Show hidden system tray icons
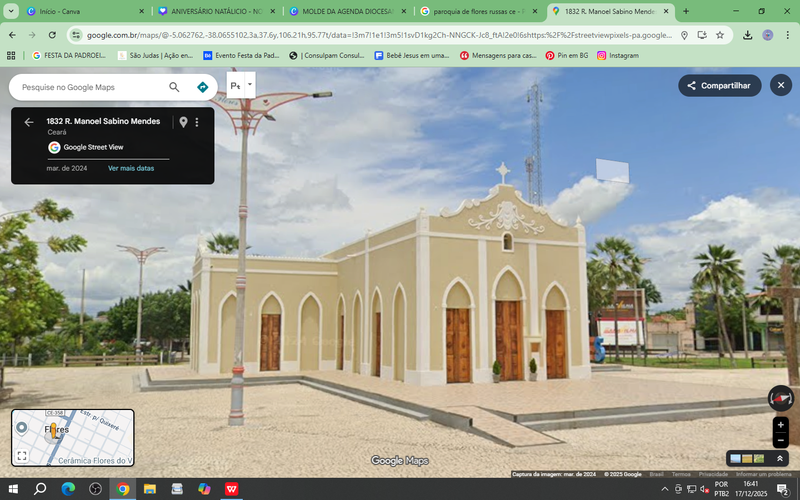This screenshot has height=500, width=800. pyautogui.click(x=665, y=489)
